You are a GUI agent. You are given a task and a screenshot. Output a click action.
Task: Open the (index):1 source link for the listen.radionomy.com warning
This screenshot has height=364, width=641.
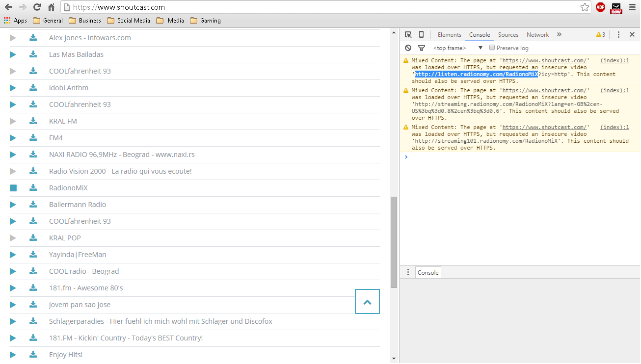pos(614,60)
